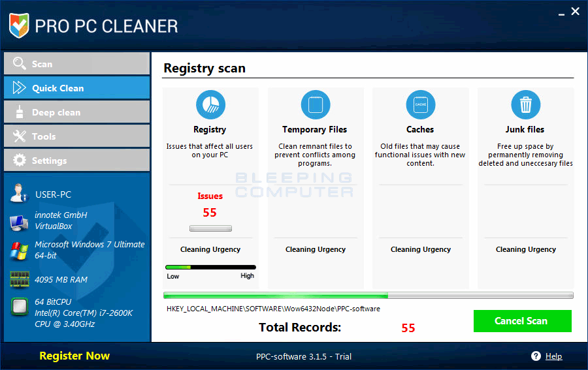Open the Help link
This screenshot has width=588, height=370.
tap(553, 356)
